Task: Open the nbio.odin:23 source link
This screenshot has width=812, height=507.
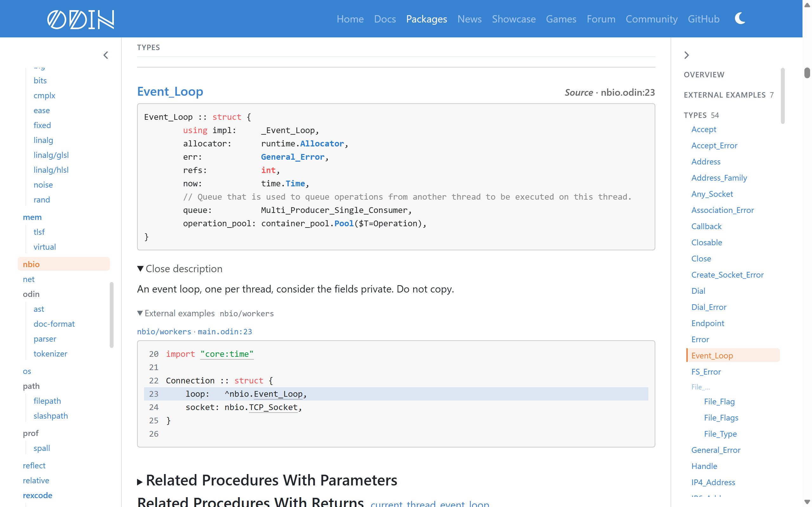Action: pos(627,92)
